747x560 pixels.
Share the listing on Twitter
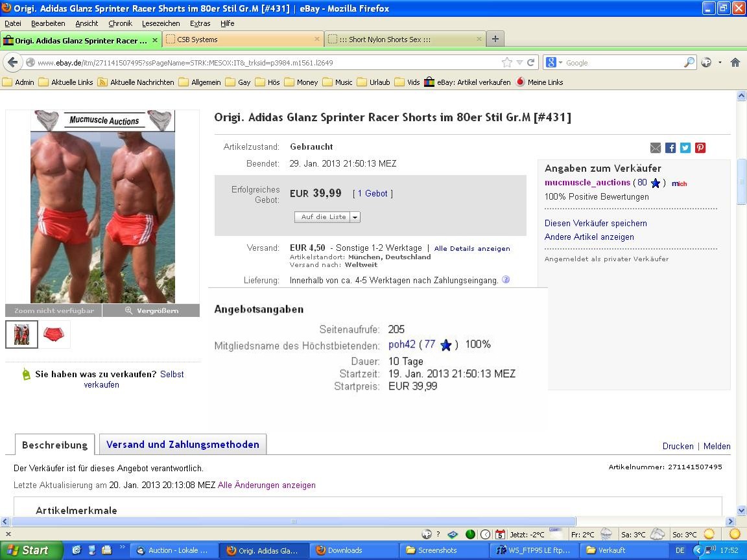685,148
